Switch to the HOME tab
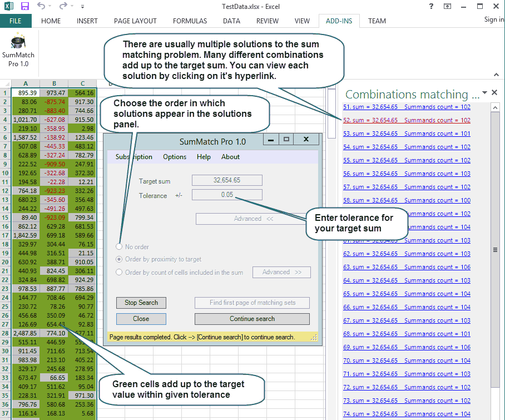The height and width of the screenshot is (420, 505). coord(51,21)
